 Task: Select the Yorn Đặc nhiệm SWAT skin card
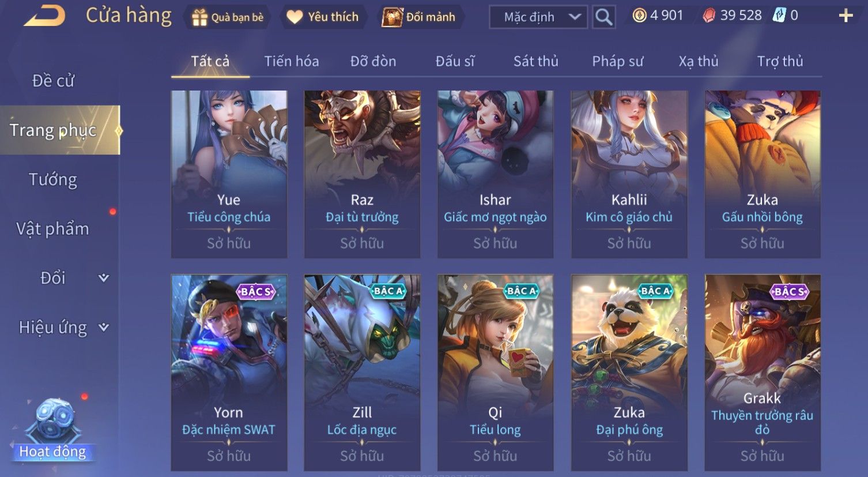[229, 373]
